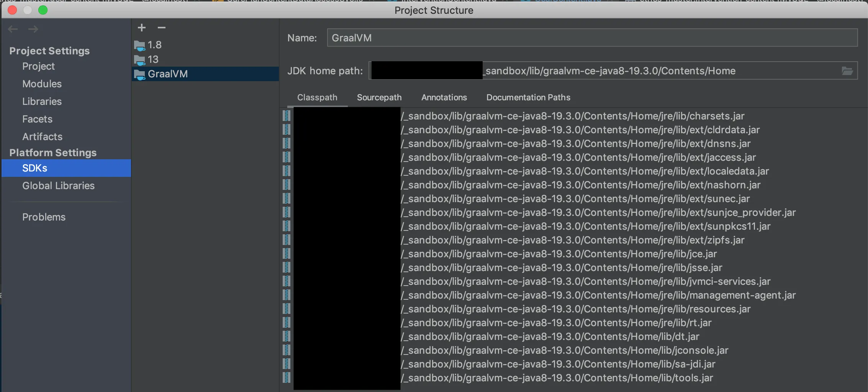The width and height of the screenshot is (868, 392).
Task: Select the sunec.jar classpath entry
Action: (573, 199)
